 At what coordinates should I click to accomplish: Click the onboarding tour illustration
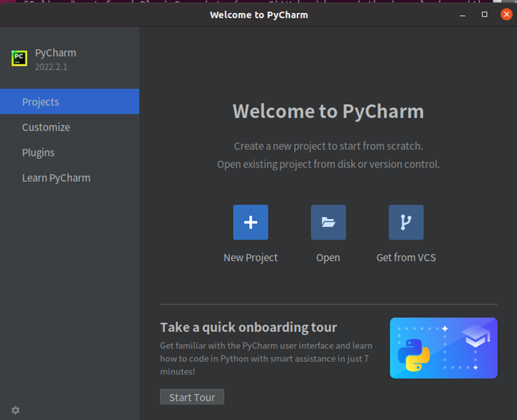click(443, 348)
